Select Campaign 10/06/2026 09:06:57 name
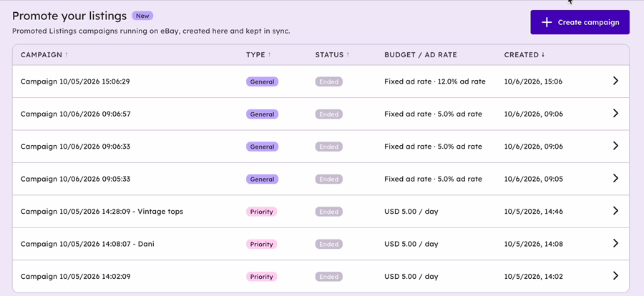 (x=76, y=114)
